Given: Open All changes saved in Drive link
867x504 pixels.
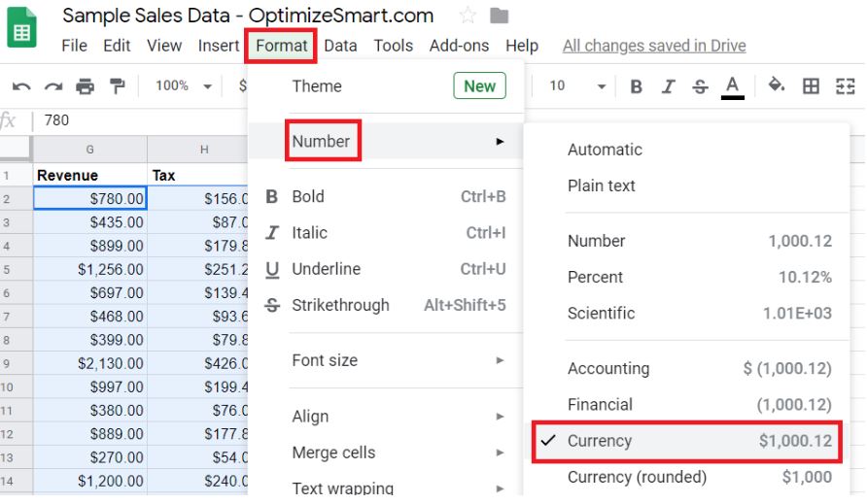Looking at the screenshot, I should [x=654, y=46].
